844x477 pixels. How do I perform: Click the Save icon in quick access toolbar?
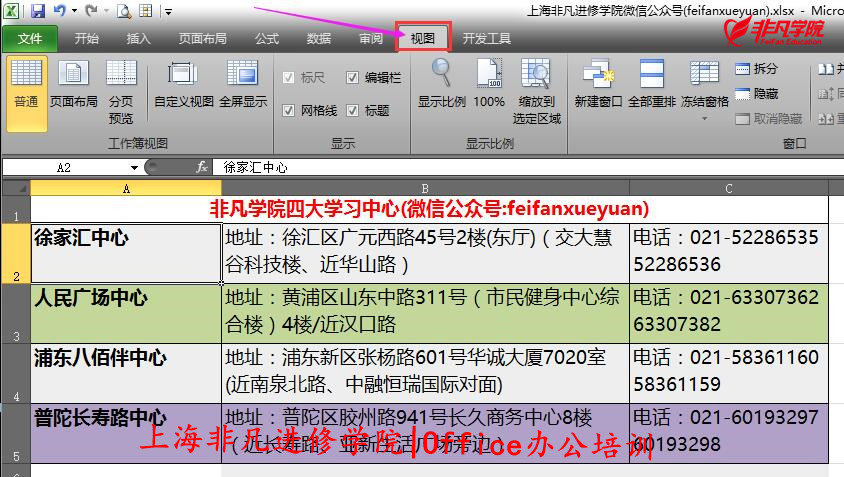click(37, 10)
